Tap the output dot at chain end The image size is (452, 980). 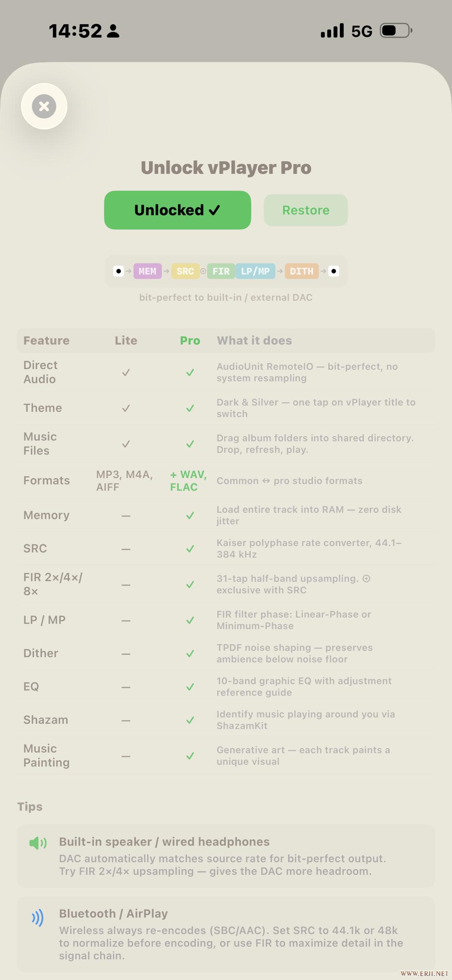pyautogui.click(x=334, y=271)
